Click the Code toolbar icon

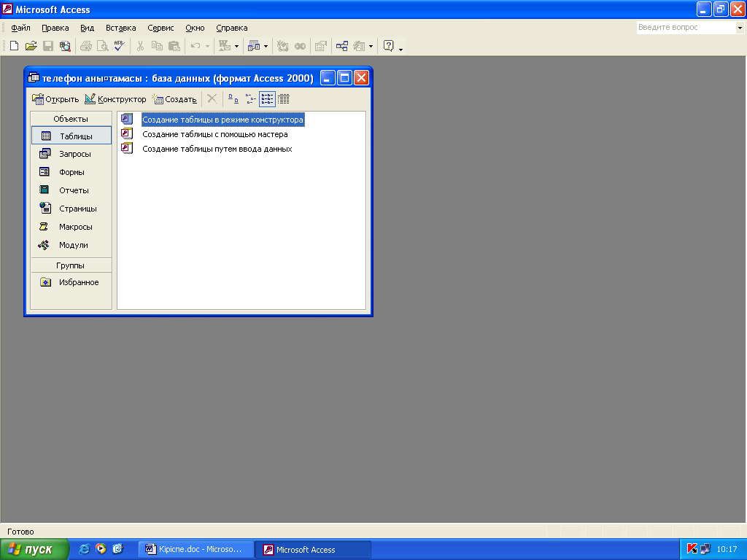[282, 46]
